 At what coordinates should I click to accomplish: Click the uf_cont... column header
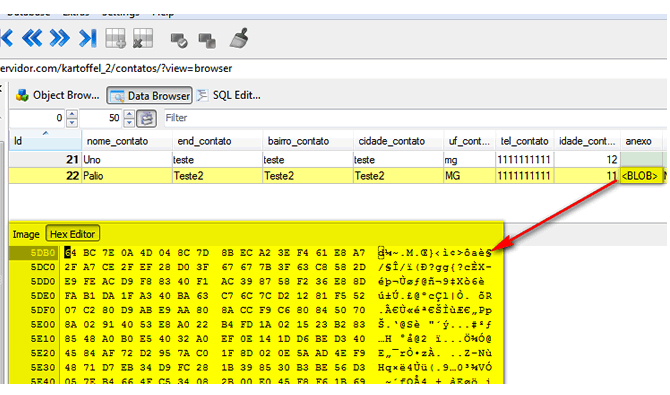click(x=469, y=141)
